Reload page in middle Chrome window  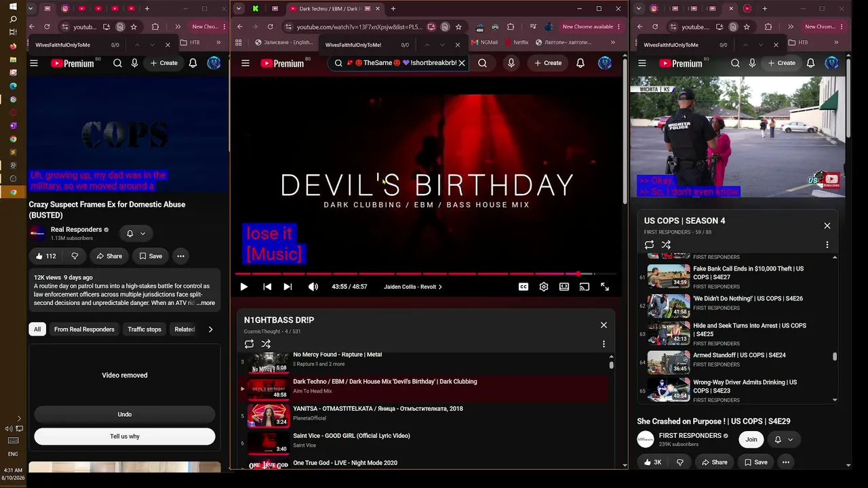pos(270,27)
